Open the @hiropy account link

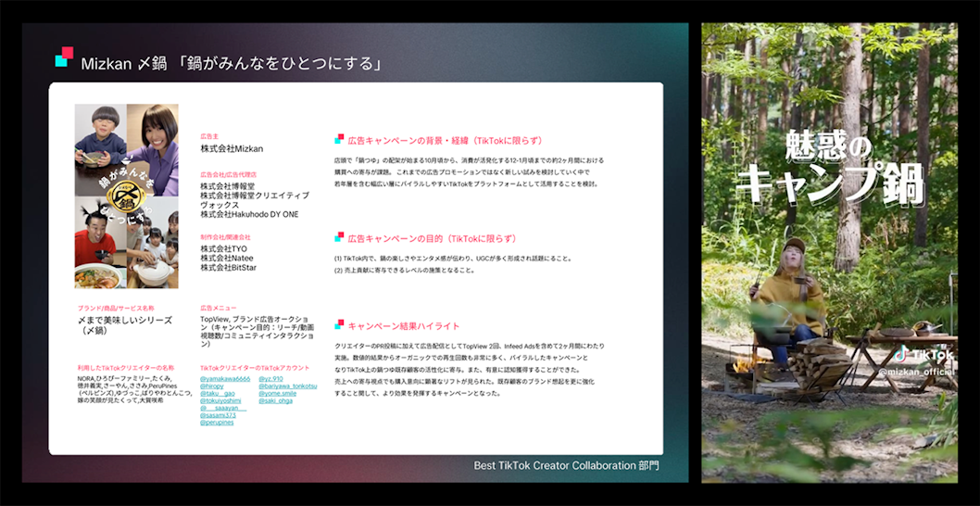(x=212, y=386)
